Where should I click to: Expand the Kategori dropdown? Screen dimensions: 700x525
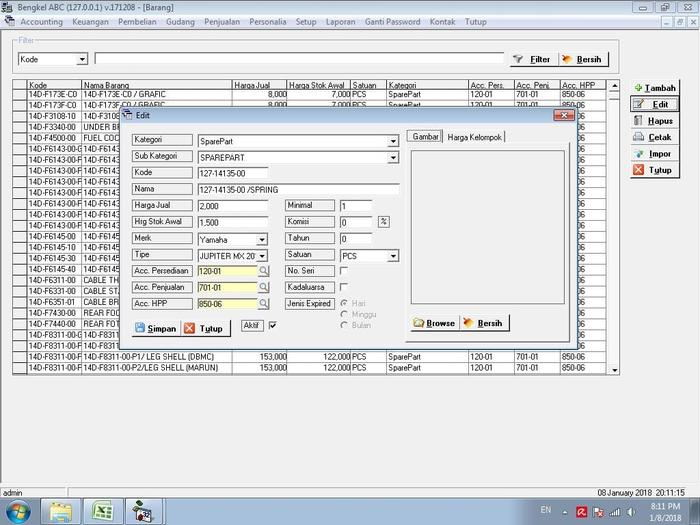(393, 141)
